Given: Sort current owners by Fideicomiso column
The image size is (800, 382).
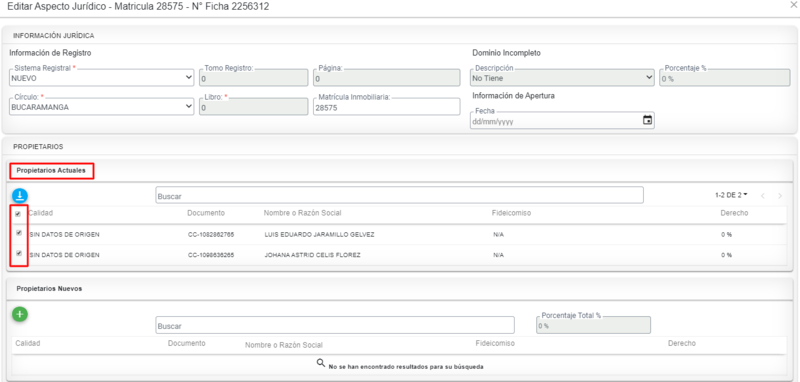Looking at the screenshot, I should pos(512,213).
